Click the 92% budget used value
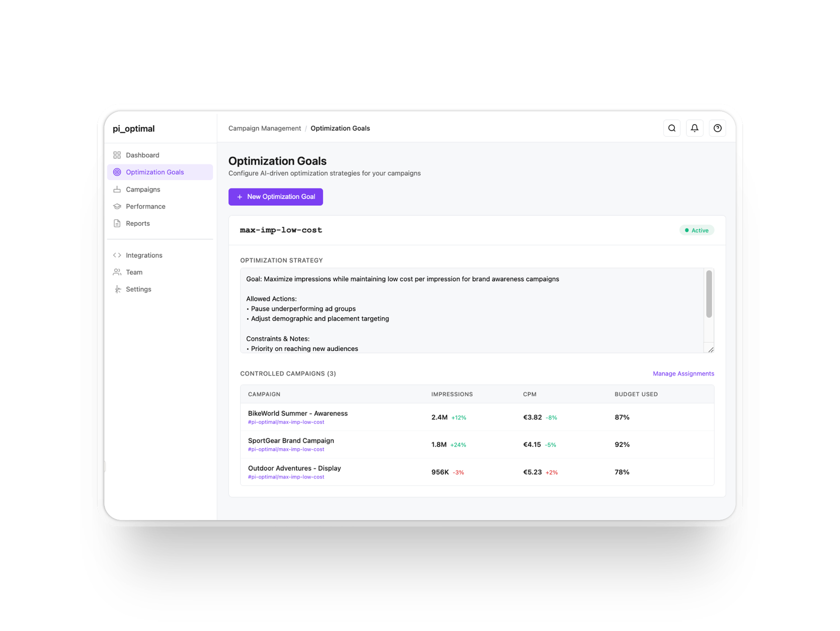Screen dimensions: 840x631 pyautogui.click(x=622, y=445)
